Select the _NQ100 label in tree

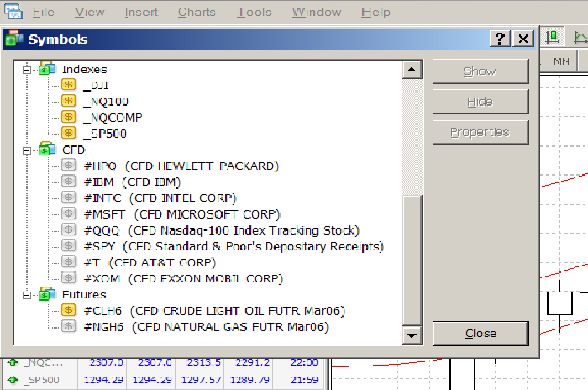click(106, 102)
